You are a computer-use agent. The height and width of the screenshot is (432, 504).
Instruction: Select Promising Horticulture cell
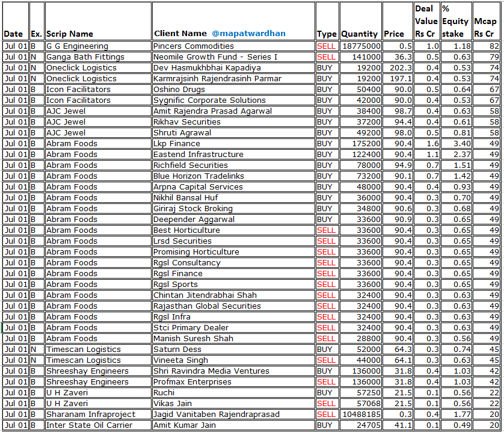click(x=234, y=252)
